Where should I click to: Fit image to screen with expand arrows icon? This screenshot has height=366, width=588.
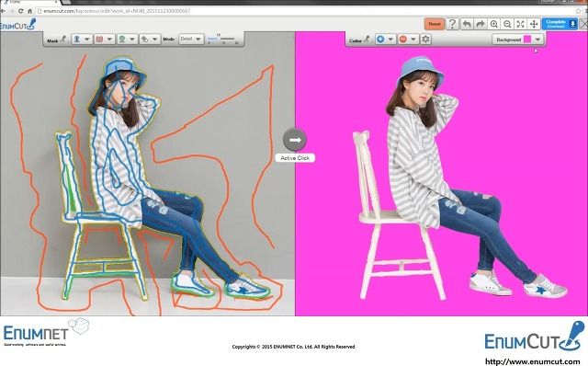point(520,24)
